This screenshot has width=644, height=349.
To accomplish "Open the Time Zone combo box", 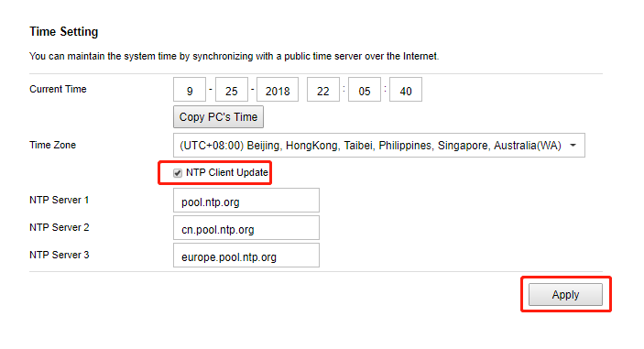I will [x=378, y=146].
